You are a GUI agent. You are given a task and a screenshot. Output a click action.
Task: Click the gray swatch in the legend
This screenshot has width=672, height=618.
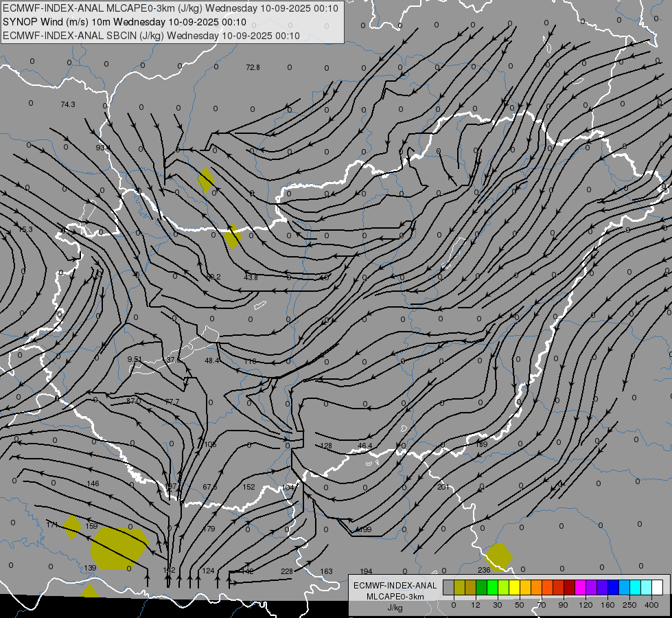[448, 588]
